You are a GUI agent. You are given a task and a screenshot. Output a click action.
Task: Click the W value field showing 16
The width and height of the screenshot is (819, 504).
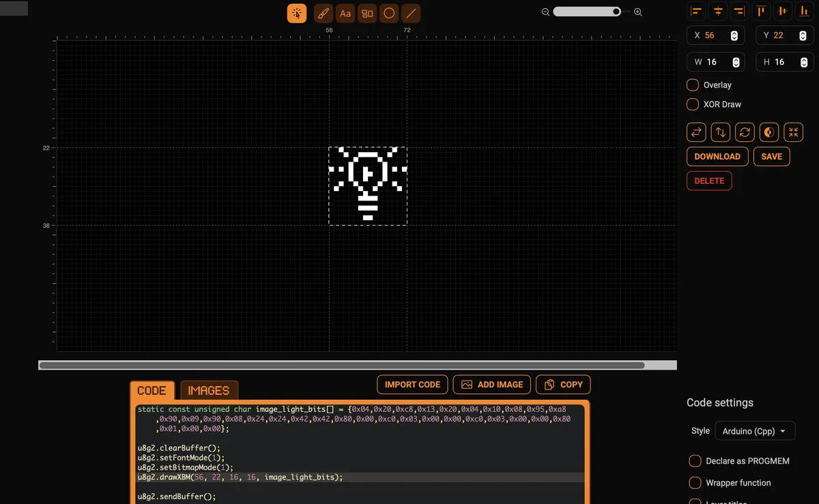[x=715, y=62]
